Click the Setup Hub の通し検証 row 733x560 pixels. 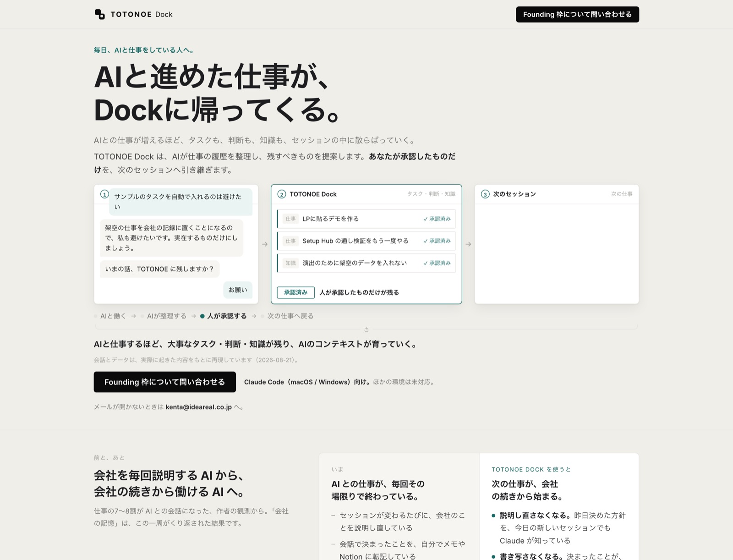coord(366,241)
